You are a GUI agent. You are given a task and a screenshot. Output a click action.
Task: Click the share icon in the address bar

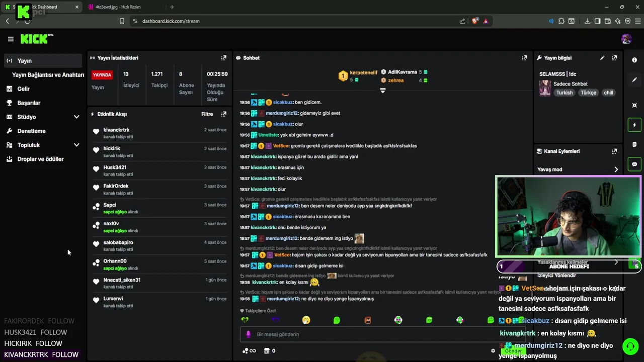(x=462, y=21)
